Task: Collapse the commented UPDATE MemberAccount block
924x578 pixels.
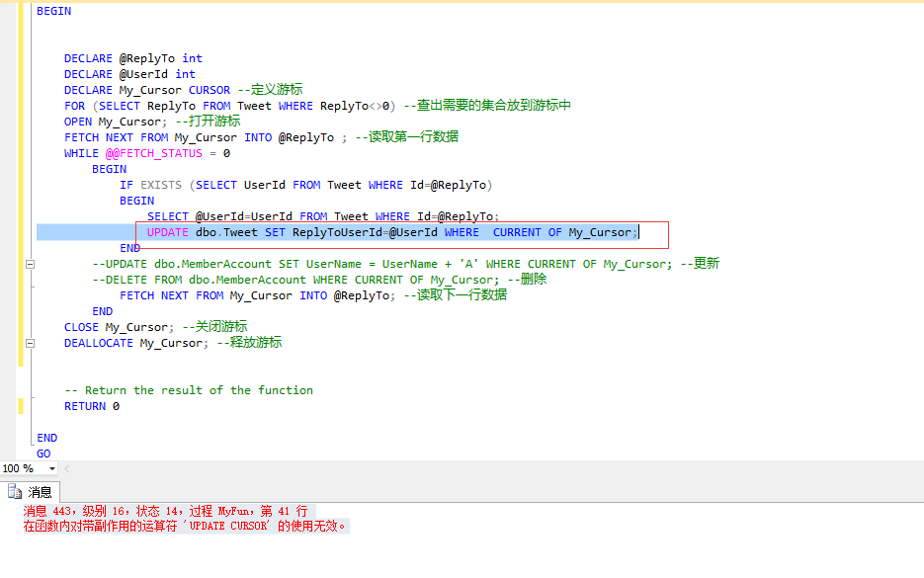Action: pyautogui.click(x=30, y=264)
